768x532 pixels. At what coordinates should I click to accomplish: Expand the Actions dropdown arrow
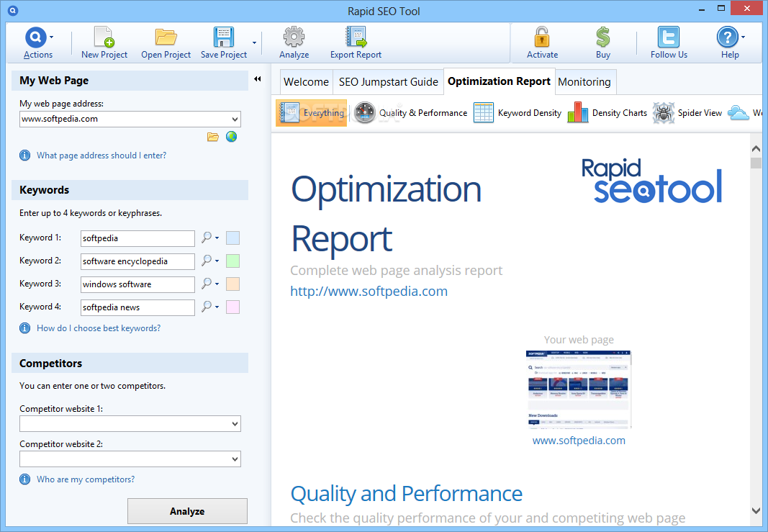[x=51, y=37]
